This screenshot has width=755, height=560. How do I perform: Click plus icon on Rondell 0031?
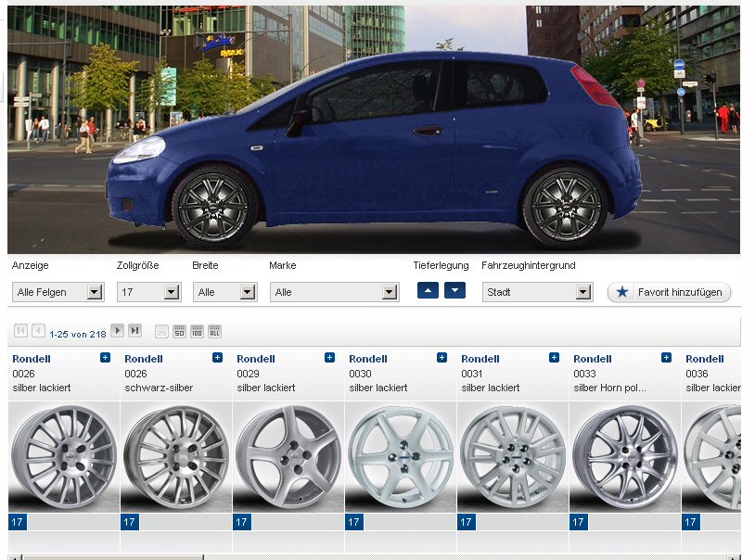coord(554,358)
